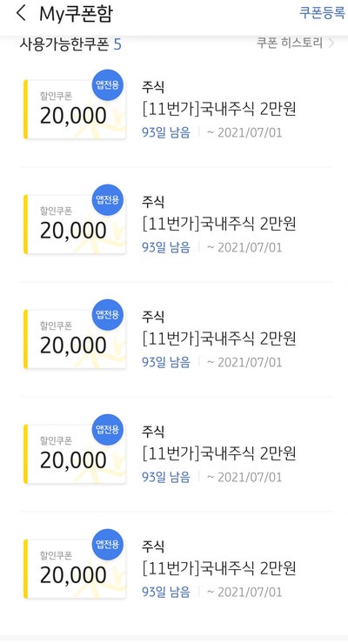Tap the 앱전용 badge on fifth coupon

tap(107, 545)
